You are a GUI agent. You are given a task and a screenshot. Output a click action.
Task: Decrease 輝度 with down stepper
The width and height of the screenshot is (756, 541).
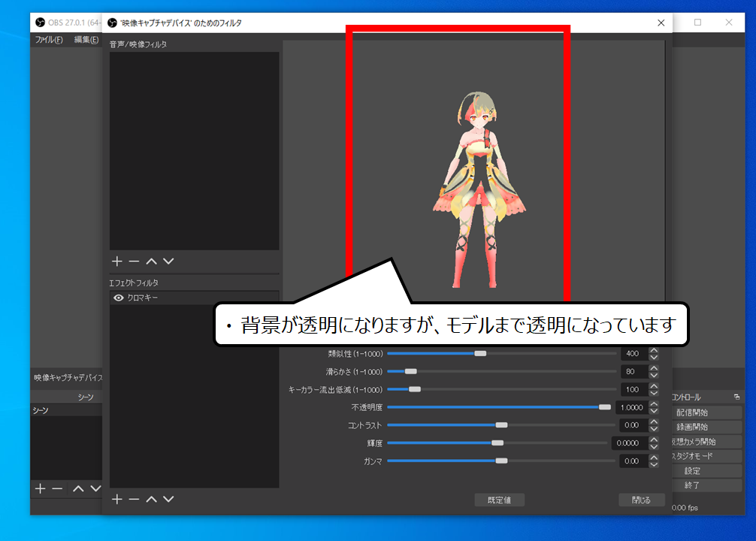654,446
